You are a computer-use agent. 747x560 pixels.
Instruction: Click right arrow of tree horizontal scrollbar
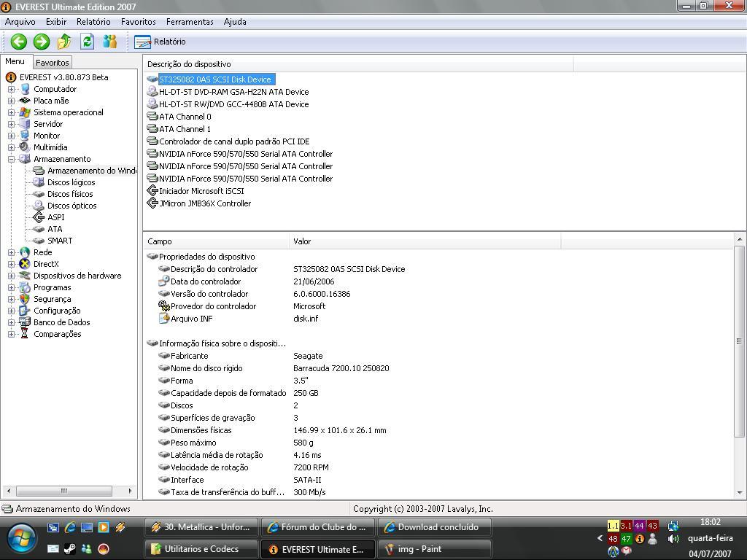click(x=130, y=491)
